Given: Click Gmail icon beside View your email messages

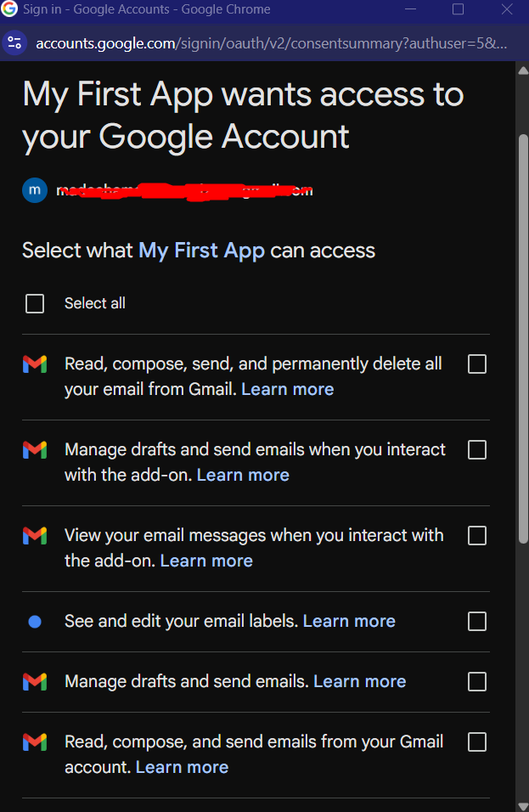Looking at the screenshot, I should 35,536.
